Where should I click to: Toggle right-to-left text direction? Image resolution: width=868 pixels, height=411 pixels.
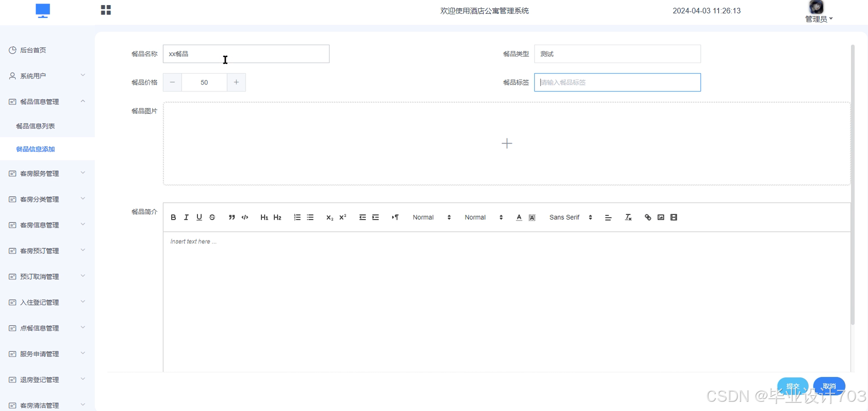[395, 217]
